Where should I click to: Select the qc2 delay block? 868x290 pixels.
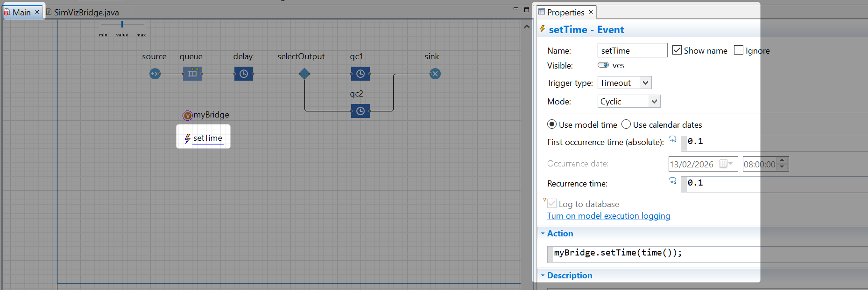tap(360, 111)
